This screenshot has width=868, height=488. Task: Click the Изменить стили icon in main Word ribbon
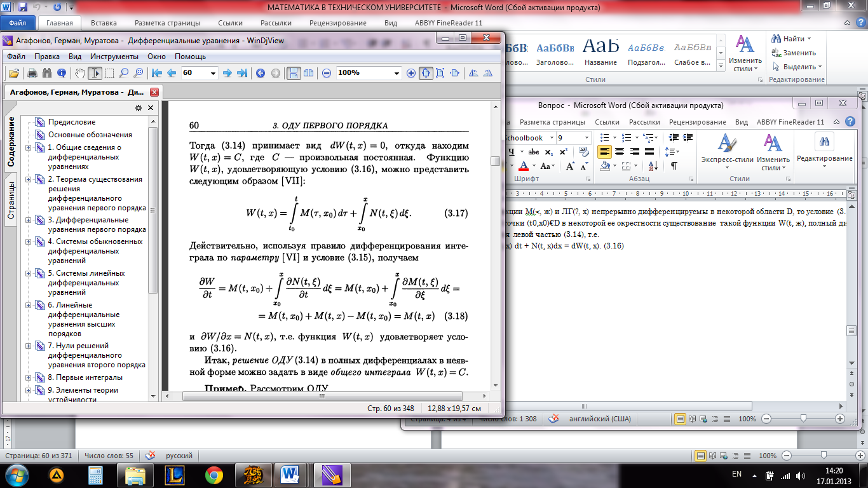[x=745, y=52]
